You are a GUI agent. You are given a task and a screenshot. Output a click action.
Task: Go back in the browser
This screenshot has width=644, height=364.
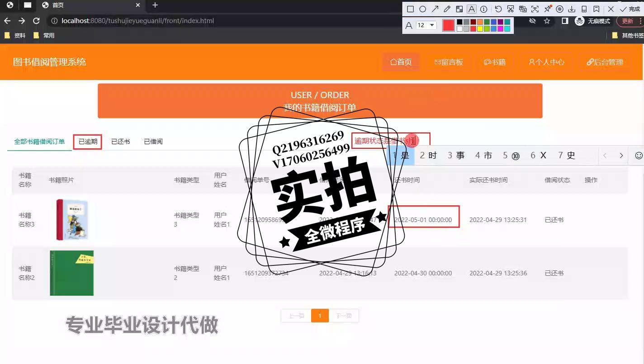[7, 21]
